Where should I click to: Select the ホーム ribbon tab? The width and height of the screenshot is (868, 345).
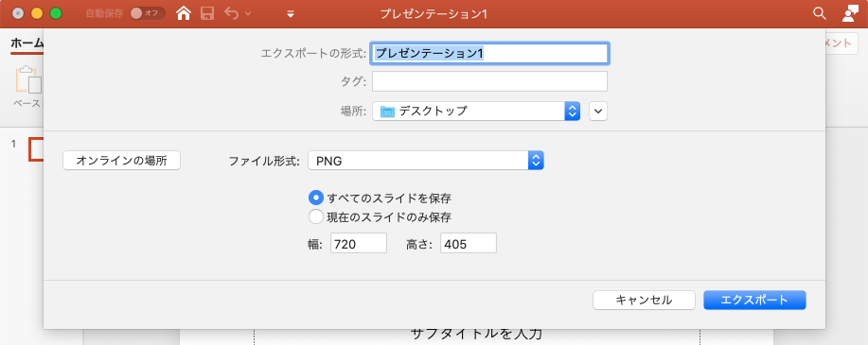[27, 43]
